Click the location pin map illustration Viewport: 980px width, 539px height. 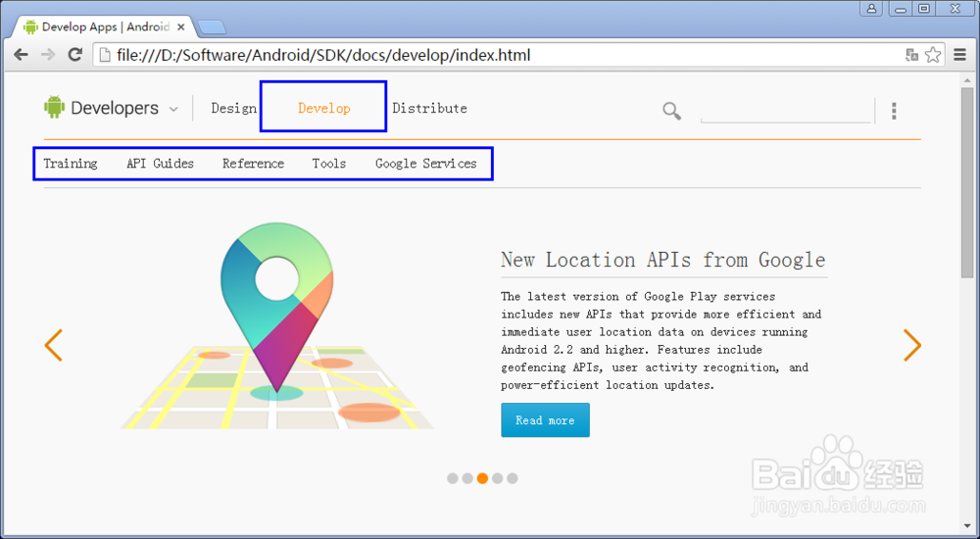pyautogui.click(x=277, y=325)
